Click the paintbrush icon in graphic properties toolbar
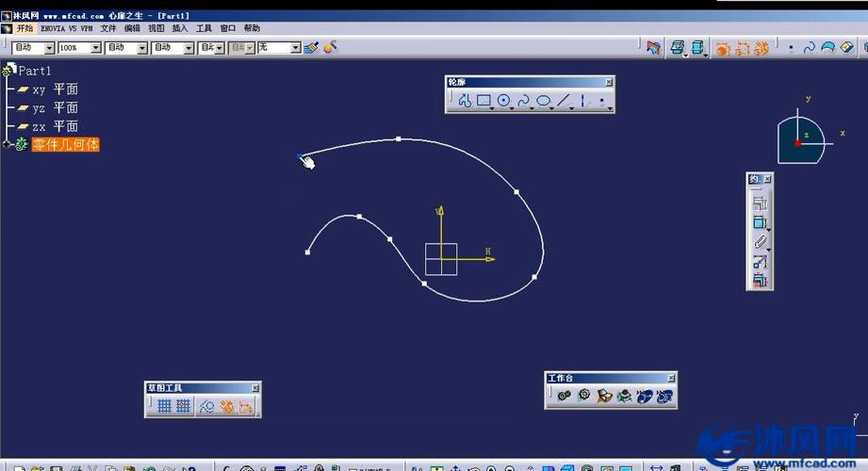The image size is (868, 471). pos(311,47)
